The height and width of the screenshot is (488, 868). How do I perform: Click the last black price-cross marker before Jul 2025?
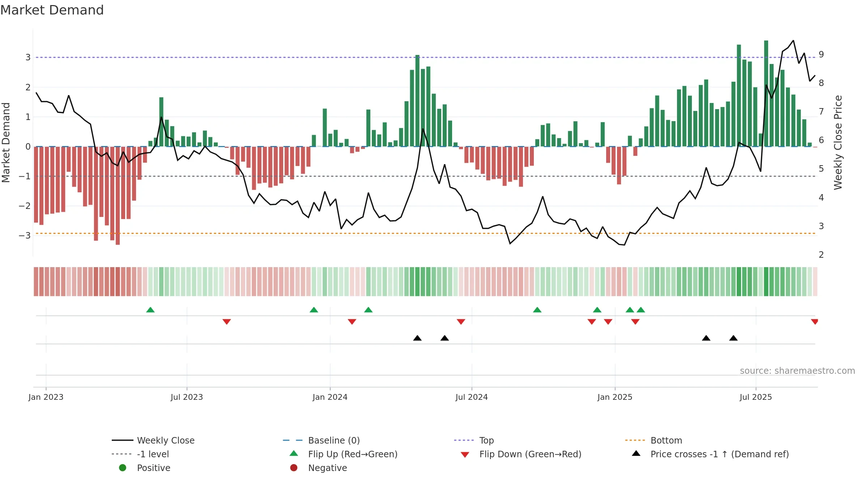733,338
